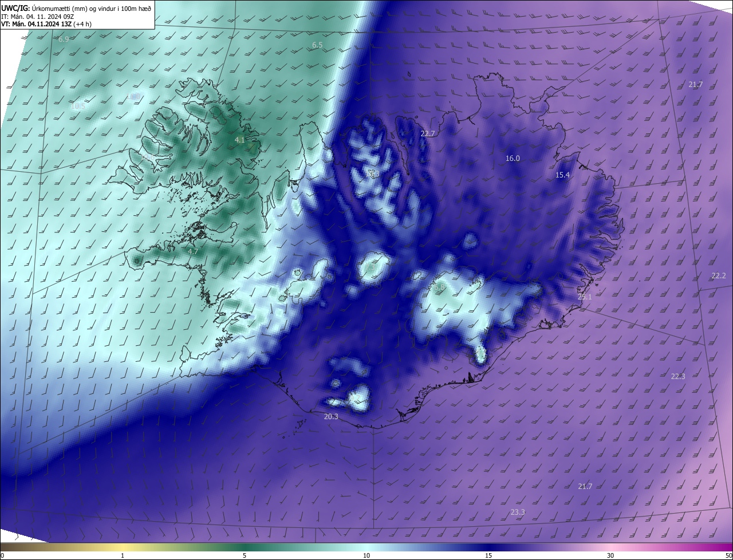Image resolution: width=733 pixels, height=560 pixels.
Task: Click the 6.9 precipitation value
Action: click(64, 40)
